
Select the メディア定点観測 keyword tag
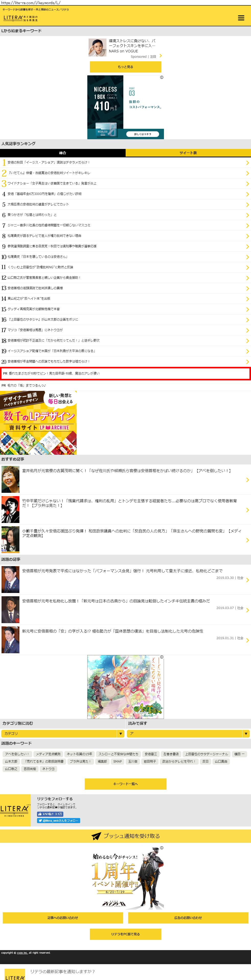48,754
